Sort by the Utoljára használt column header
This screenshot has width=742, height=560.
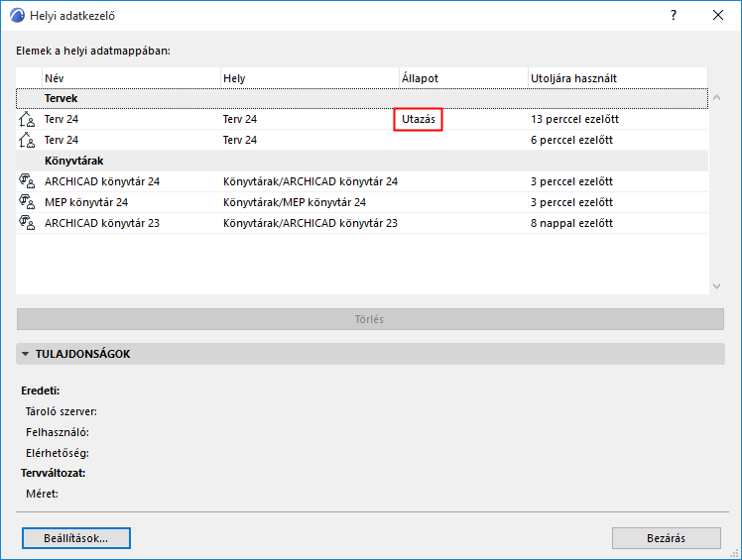coord(618,78)
